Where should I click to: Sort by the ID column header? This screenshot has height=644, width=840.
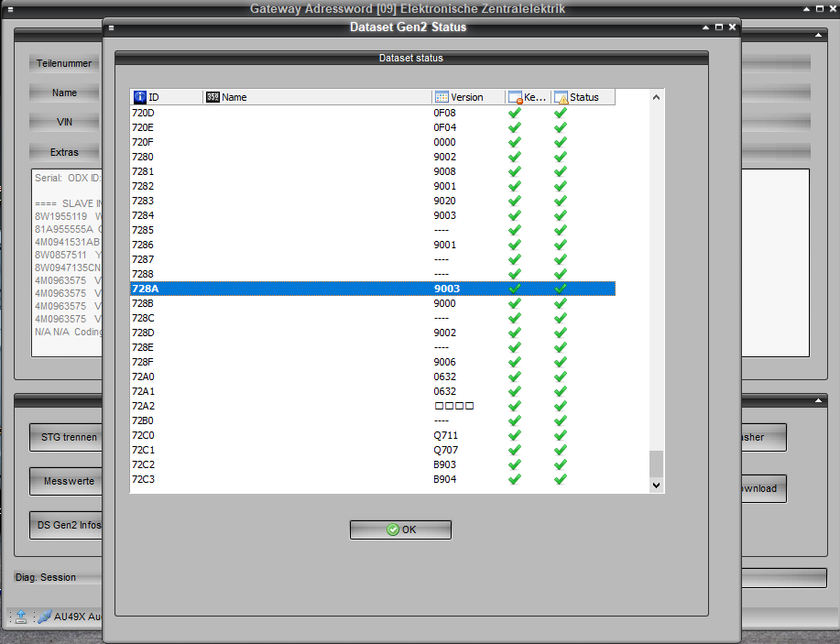pos(166,97)
